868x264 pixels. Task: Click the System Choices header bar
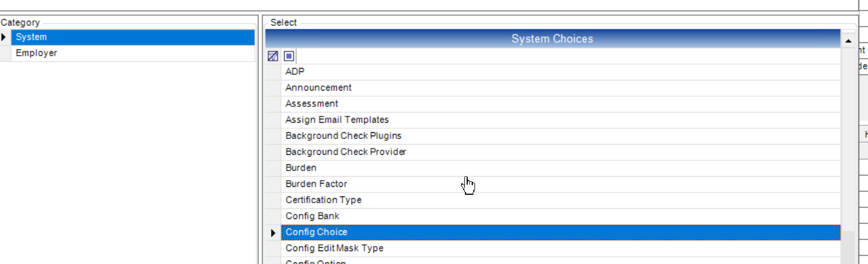tap(552, 39)
